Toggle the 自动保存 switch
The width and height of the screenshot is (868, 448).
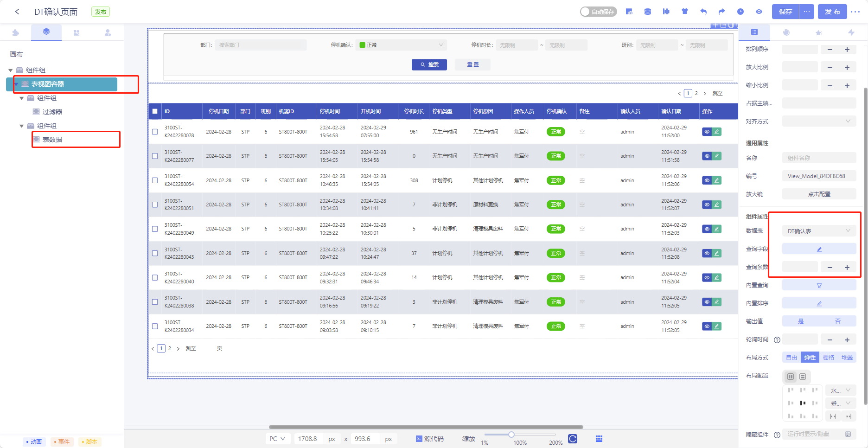tap(598, 12)
